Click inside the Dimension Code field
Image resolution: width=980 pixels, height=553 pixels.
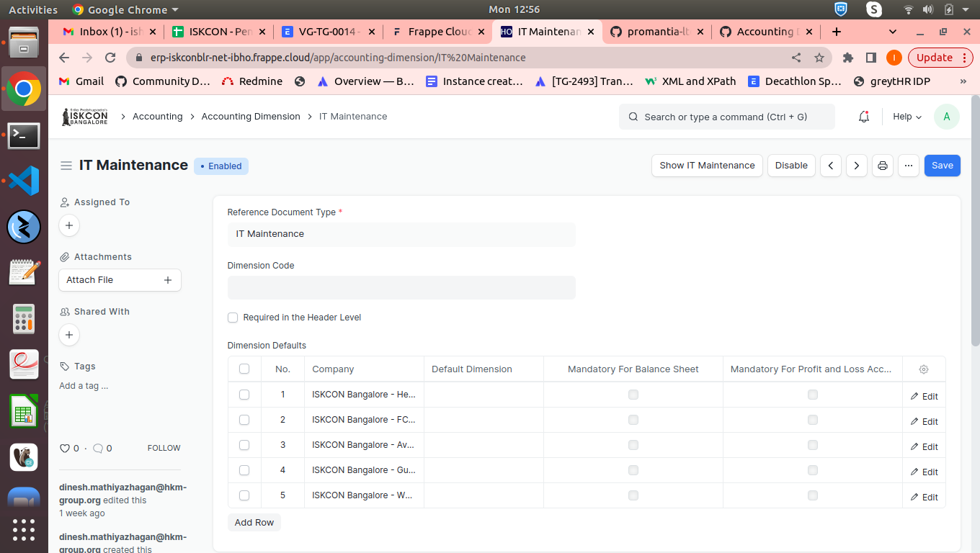coord(401,287)
